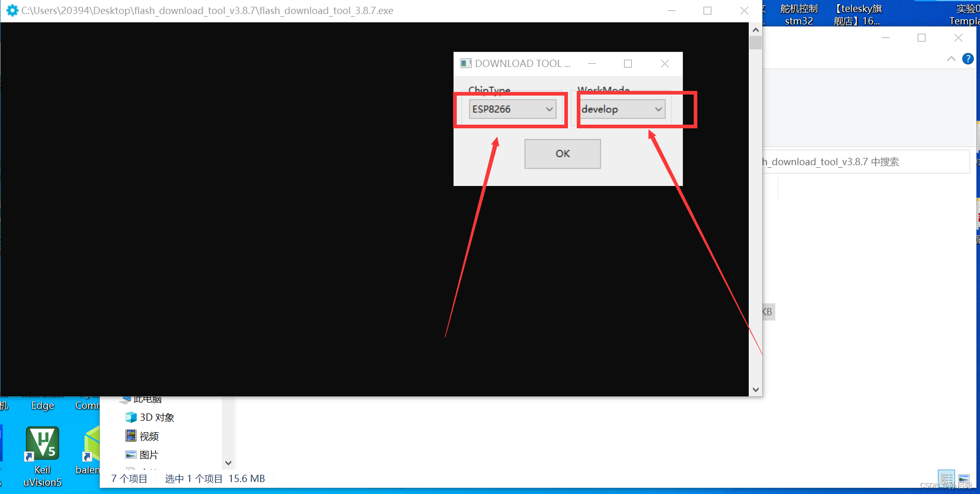This screenshot has height=494, width=980.
Task: Maximize the File Explorer window
Action: click(921, 37)
